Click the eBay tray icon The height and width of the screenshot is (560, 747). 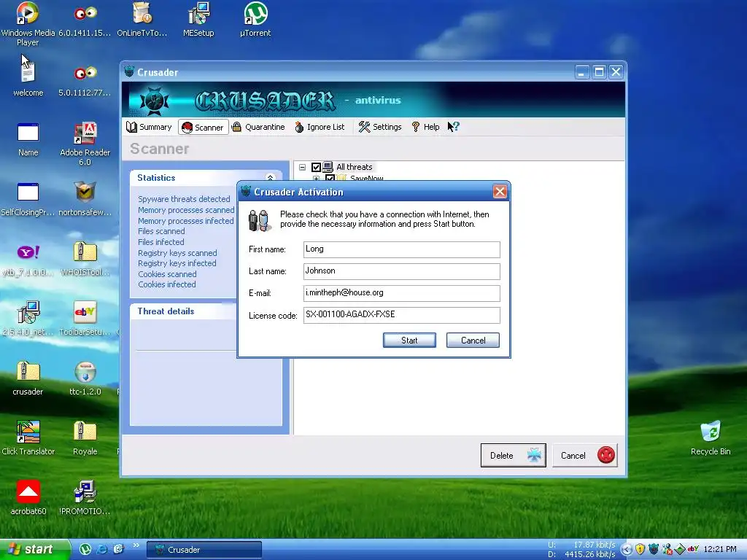[x=693, y=549]
